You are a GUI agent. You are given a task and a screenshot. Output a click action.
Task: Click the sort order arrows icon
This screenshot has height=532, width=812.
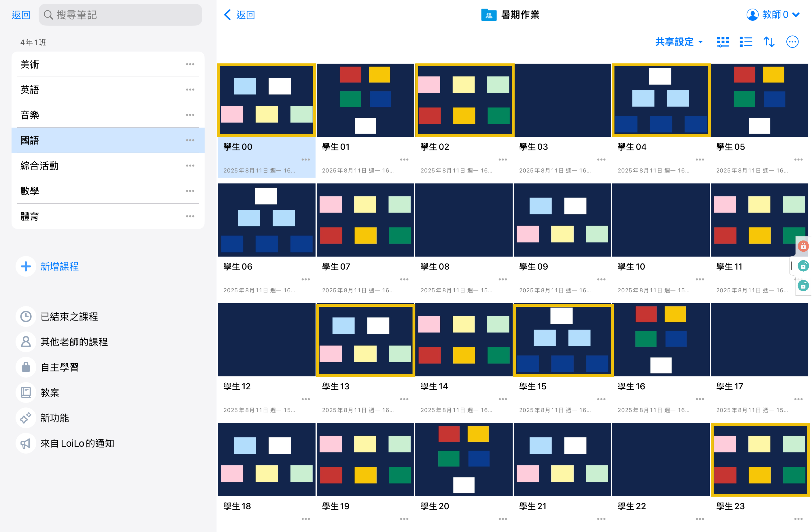(x=769, y=42)
